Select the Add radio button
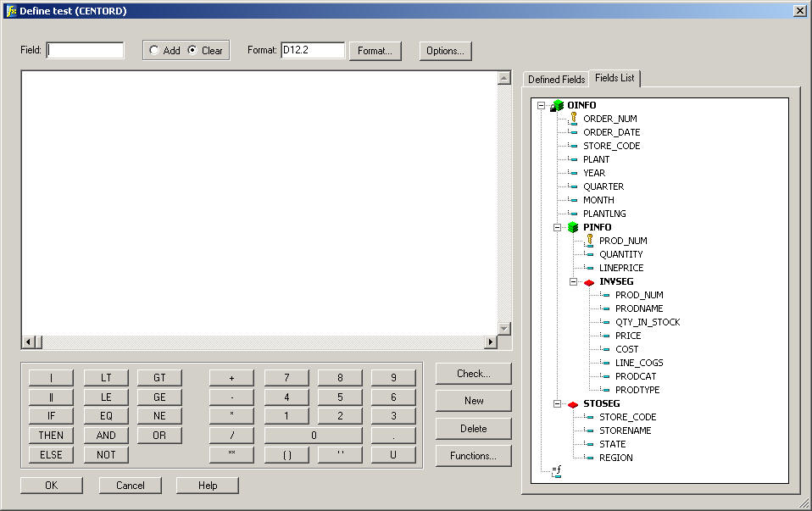 153,50
